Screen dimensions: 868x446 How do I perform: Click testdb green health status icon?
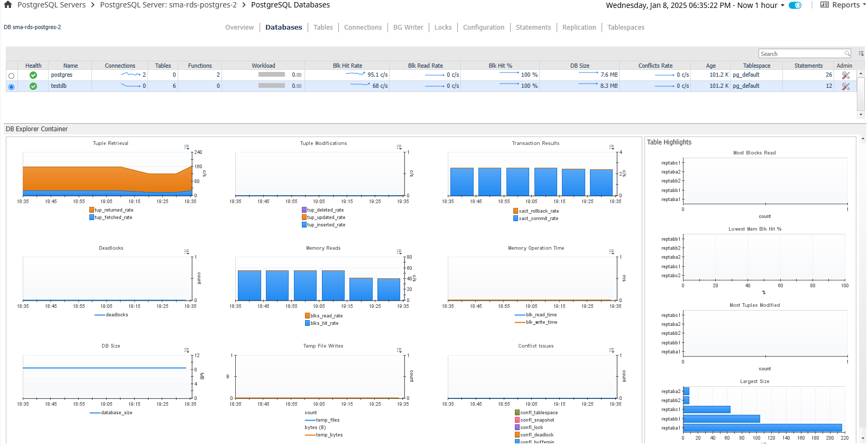tap(33, 86)
